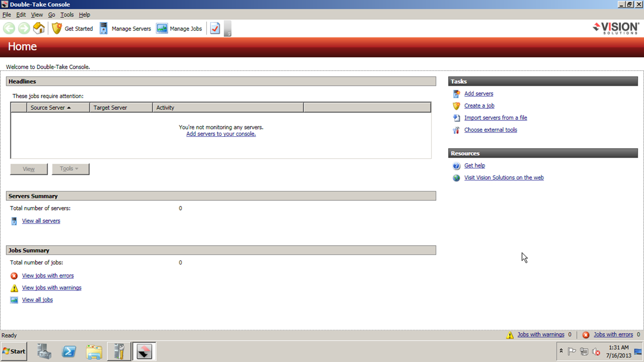Click the status bar red error icon
Image resolution: width=644 pixels, height=362 pixels.
[x=586, y=335]
